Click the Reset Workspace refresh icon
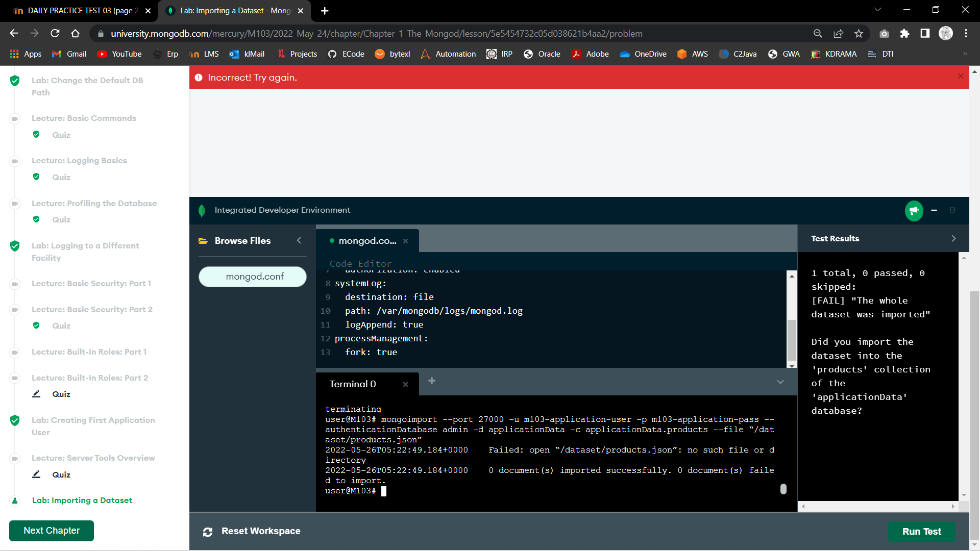Screen dimensions: 980x551 coord(208,532)
